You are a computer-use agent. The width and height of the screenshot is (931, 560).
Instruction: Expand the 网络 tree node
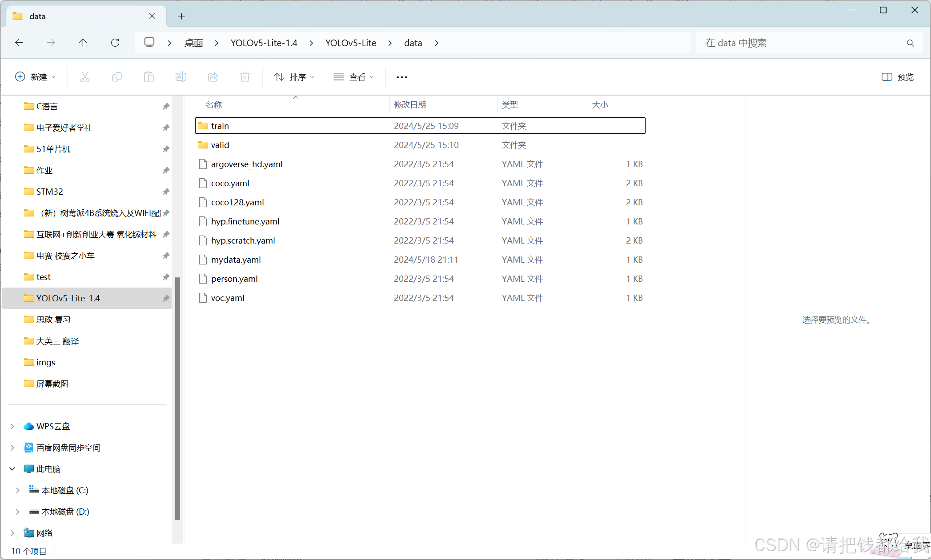click(x=12, y=533)
